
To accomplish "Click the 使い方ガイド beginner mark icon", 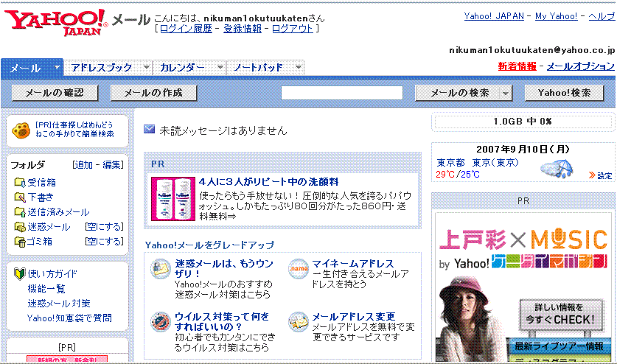I will (20, 273).
